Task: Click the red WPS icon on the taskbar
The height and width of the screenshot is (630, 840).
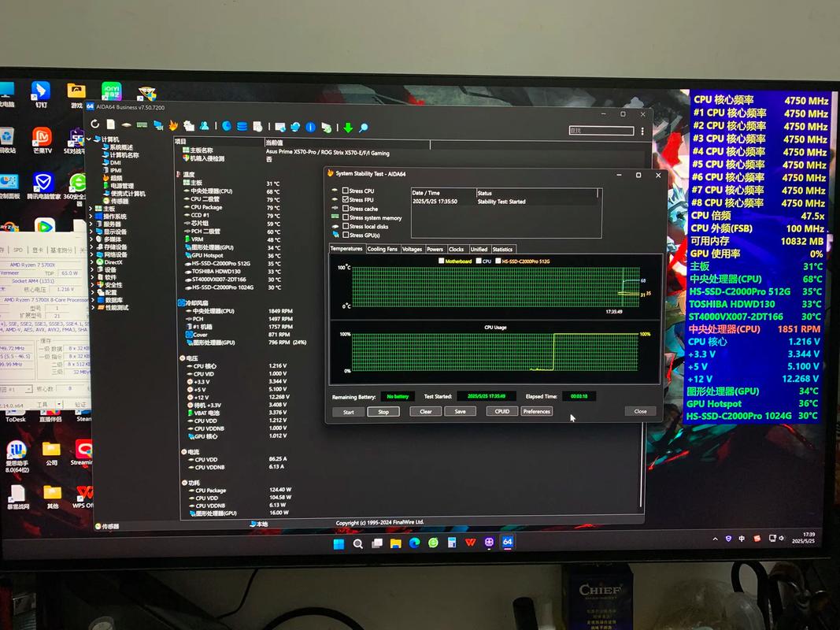Action: click(470, 542)
